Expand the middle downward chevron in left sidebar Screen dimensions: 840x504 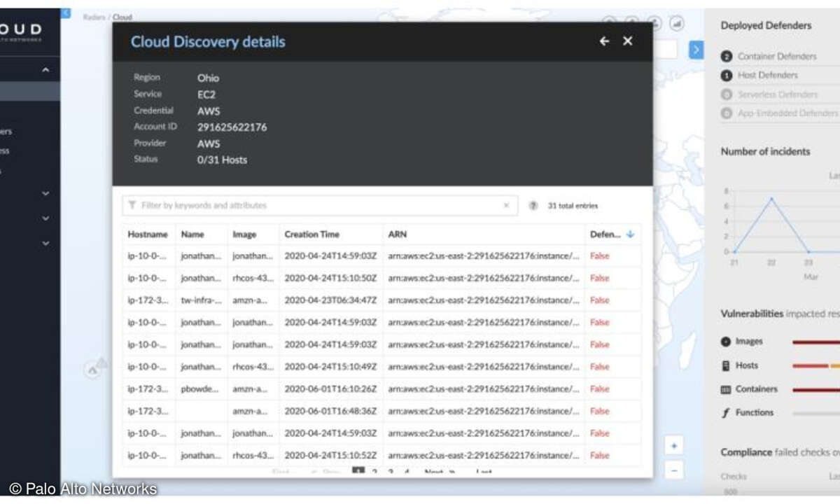click(x=45, y=218)
